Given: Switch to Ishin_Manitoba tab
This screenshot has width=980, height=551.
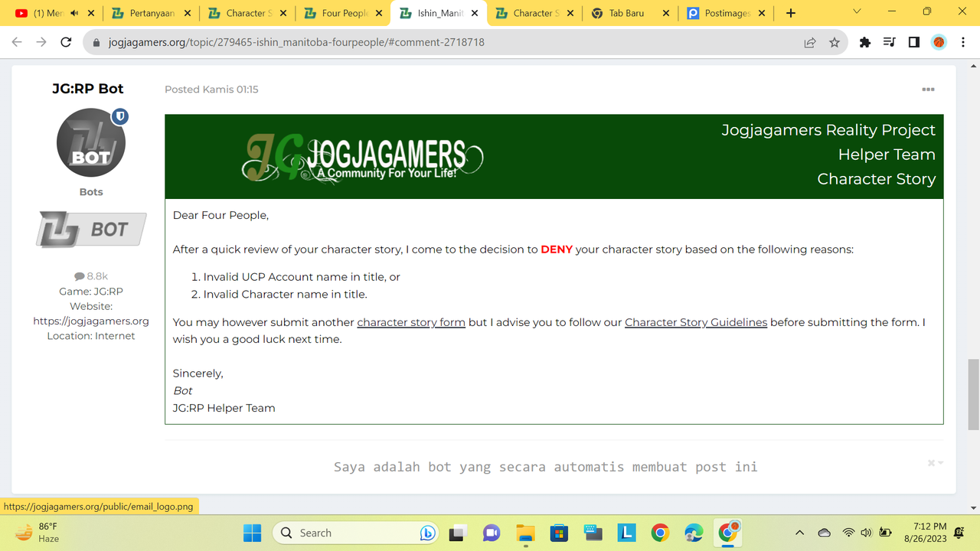Looking at the screenshot, I should click(x=440, y=13).
